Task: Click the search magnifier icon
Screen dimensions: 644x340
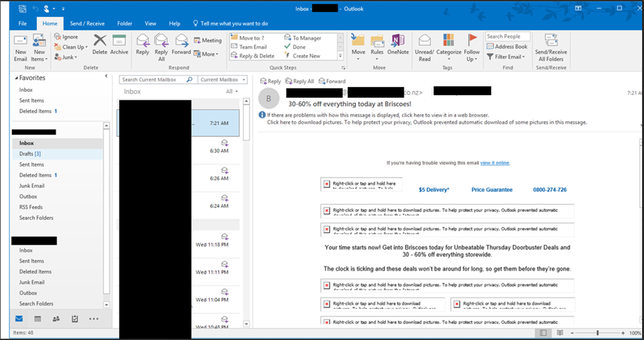Action: pyautogui.click(x=190, y=79)
